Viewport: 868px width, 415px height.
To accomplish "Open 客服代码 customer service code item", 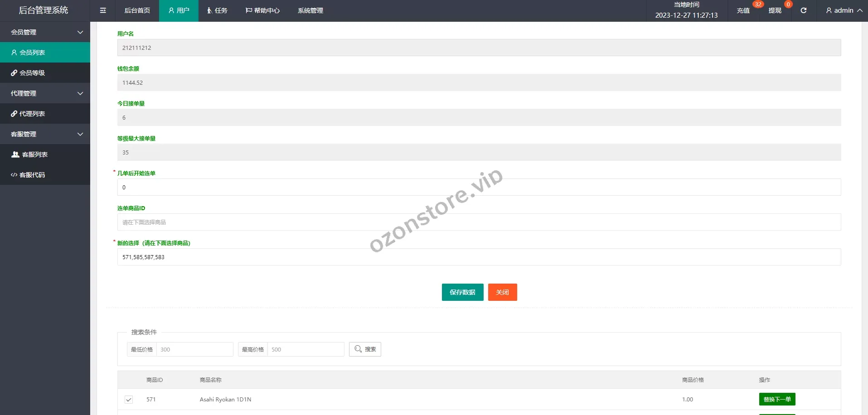I will pos(32,175).
